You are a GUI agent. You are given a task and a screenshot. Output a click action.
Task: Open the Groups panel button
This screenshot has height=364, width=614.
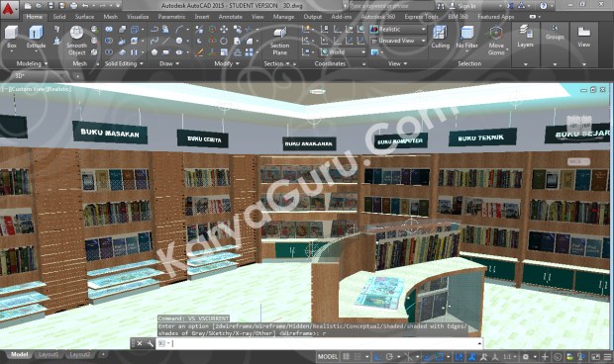[555, 45]
